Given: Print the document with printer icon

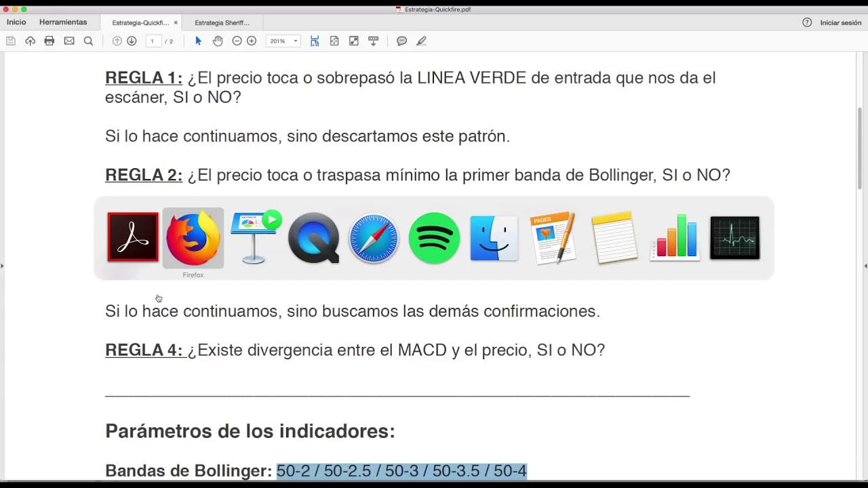Looking at the screenshot, I should [49, 41].
